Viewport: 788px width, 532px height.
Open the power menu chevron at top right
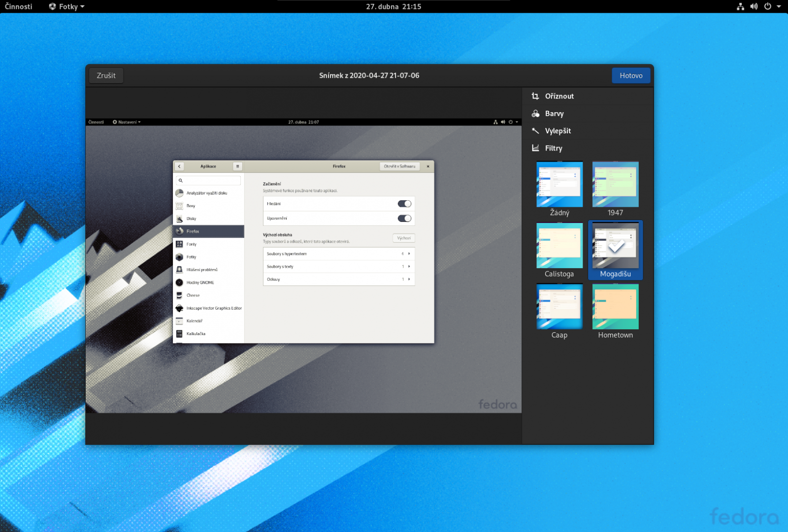coord(779,6)
